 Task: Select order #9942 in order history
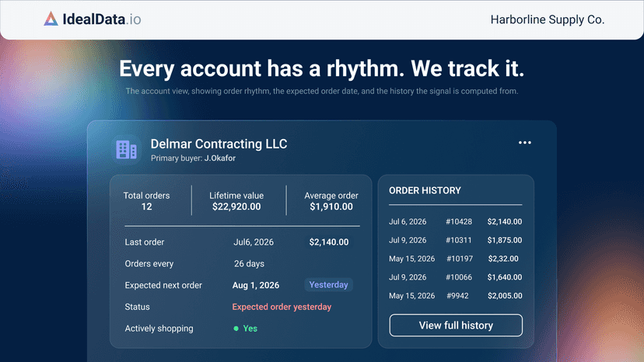click(x=457, y=295)
